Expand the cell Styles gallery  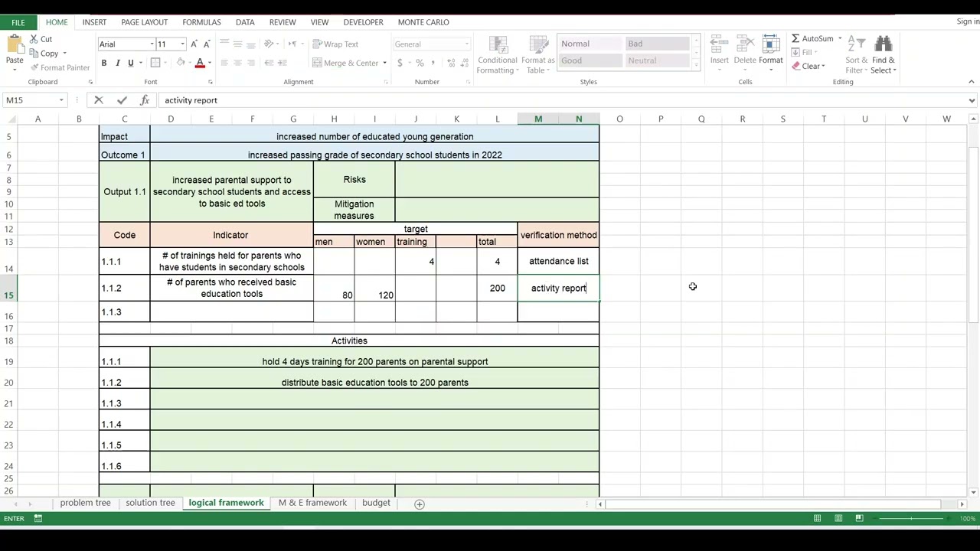[695, 66]
